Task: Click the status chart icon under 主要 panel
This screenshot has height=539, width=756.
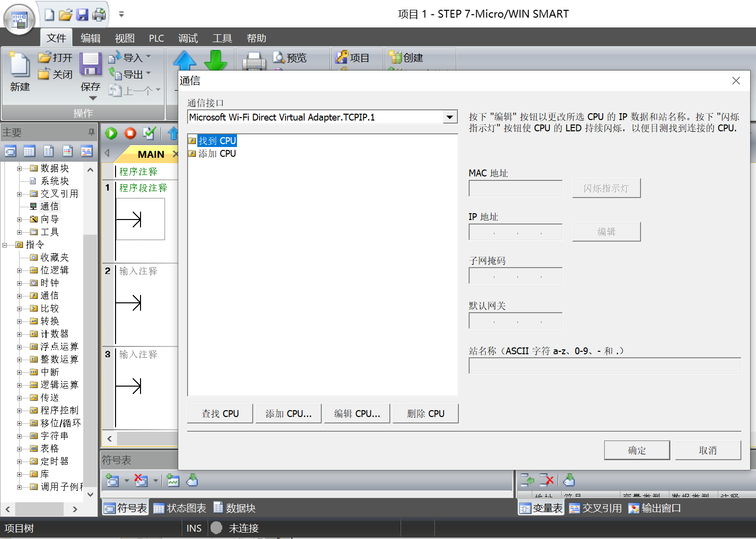Action: (29, 151)
